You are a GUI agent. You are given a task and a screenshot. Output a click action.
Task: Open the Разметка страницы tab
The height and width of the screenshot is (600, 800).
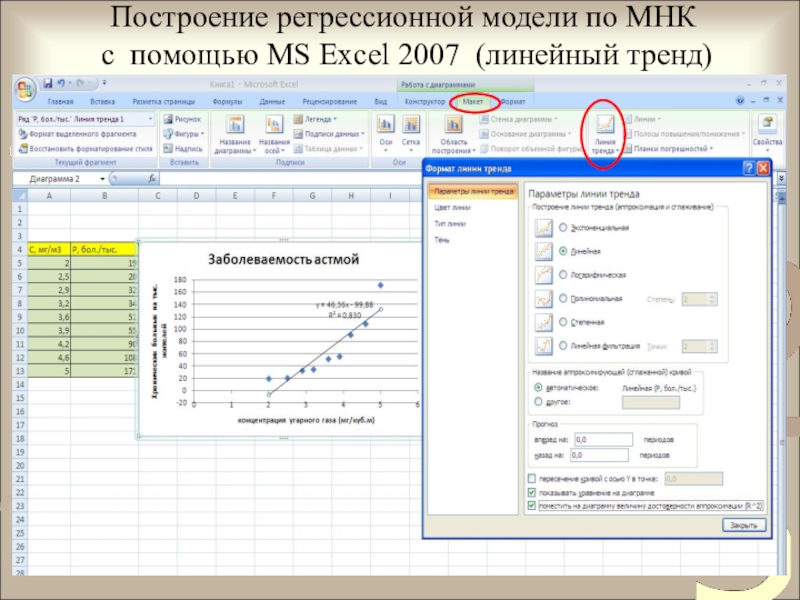point(163,102)
